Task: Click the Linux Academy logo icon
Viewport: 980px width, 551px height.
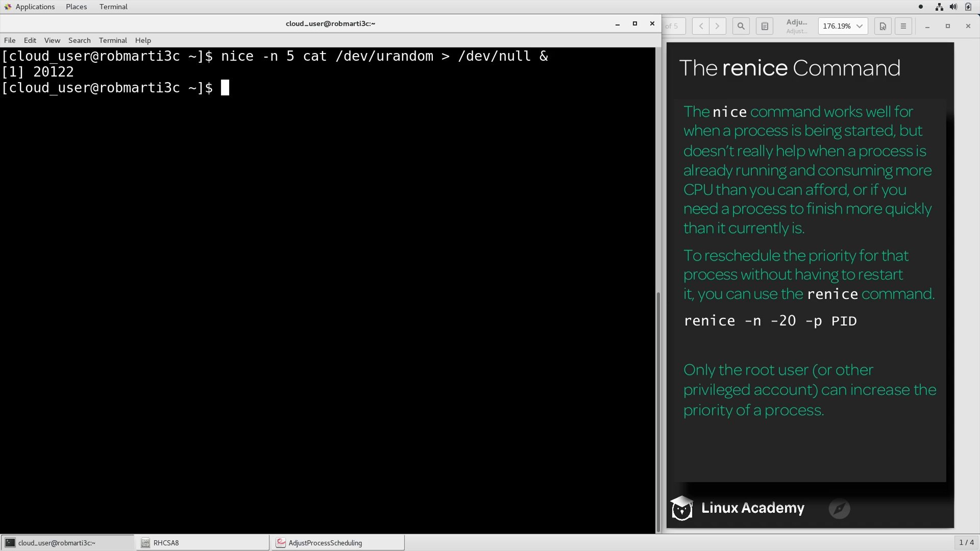Action: click(682, 507)
